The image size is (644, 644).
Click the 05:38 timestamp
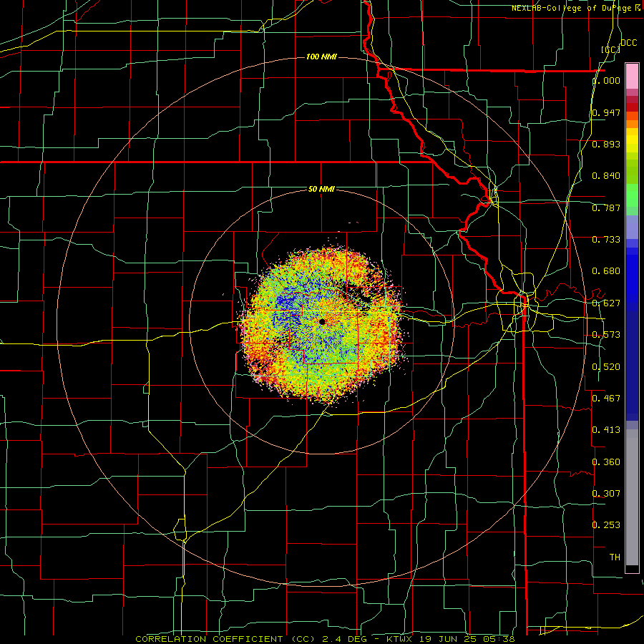point(500,639)
